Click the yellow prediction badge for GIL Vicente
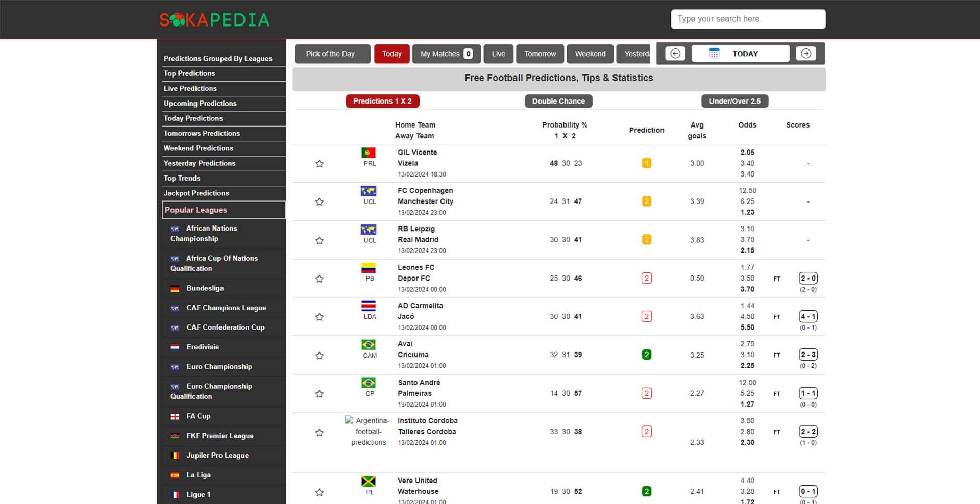This screenshot has width=980, height=504. click(x=646, y=163)
